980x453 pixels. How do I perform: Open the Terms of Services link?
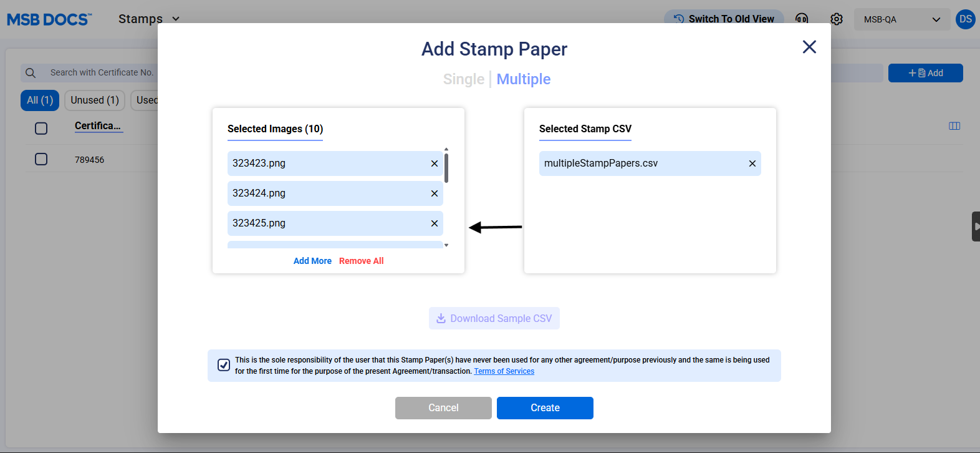(x=504, y=371)
